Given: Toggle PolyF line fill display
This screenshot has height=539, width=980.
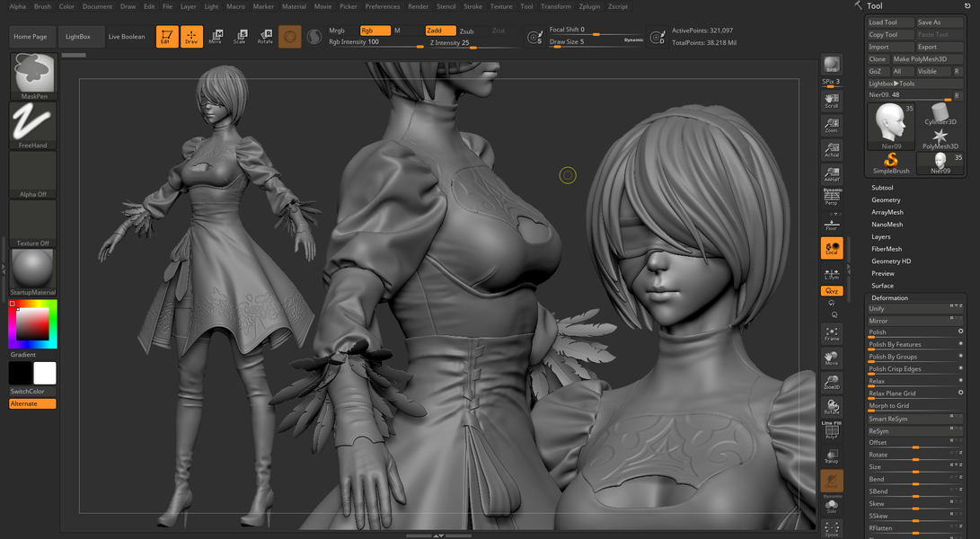Looking at the screenshot, I should pyautogui.click(x=831, y=430).
